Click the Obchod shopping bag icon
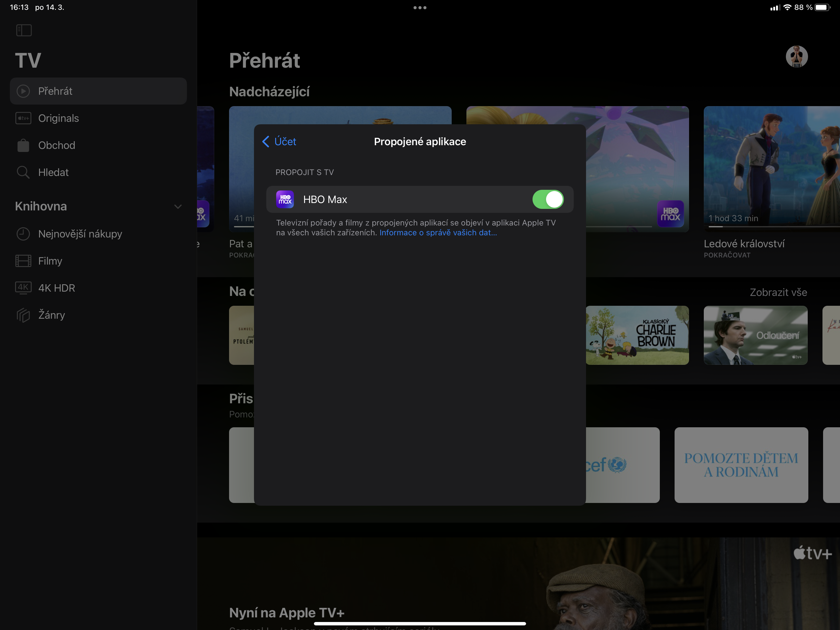 23,146
